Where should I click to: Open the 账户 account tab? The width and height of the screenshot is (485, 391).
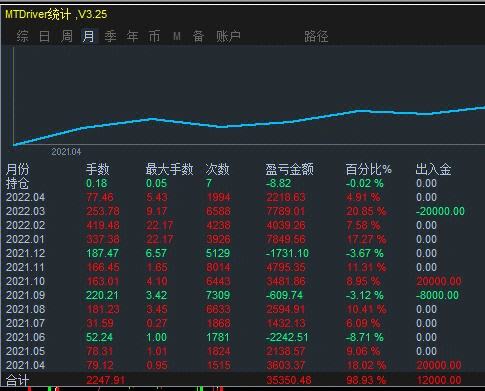[228, 36]
